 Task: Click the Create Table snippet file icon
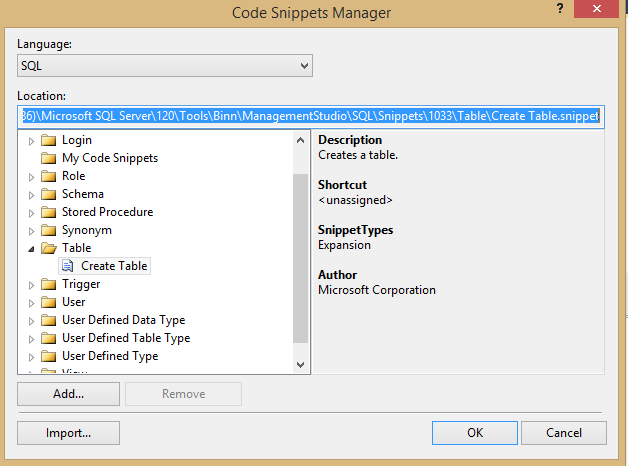pyautogui.click(x=68, y=266)
